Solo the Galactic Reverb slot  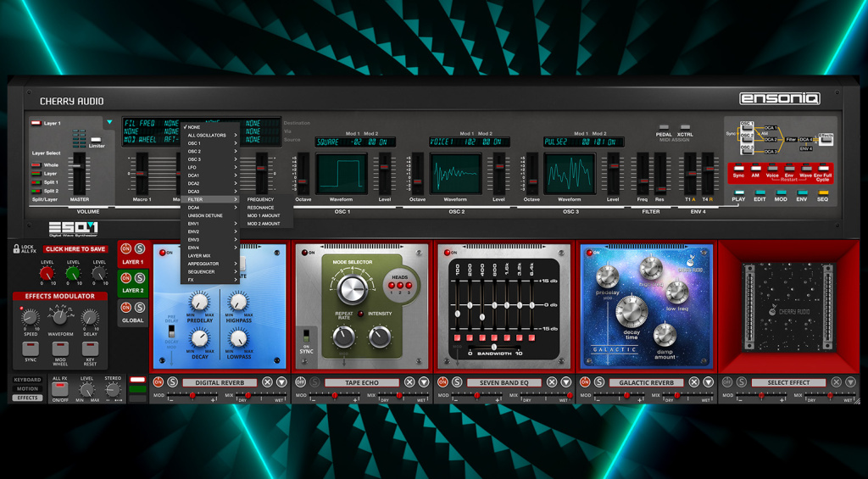[599, 382]
